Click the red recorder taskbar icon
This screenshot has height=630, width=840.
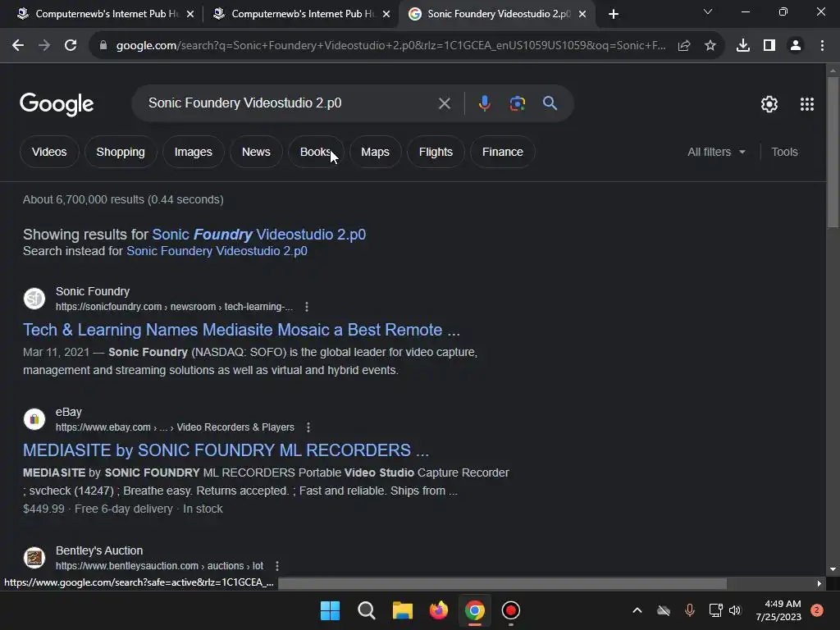point(510,610)
